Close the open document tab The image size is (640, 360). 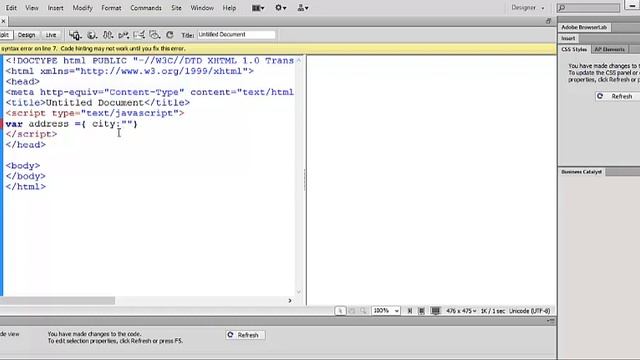(x=3, y=21)
